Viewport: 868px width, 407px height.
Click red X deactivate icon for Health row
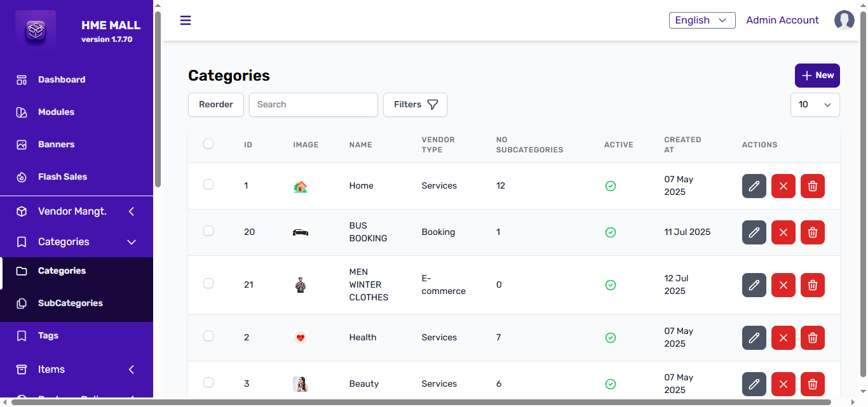[x=783, y=338]
